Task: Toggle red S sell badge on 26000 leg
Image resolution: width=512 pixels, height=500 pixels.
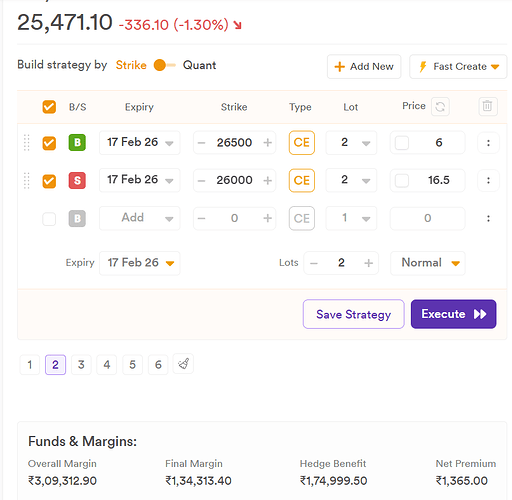Action: tap(77, 180)
